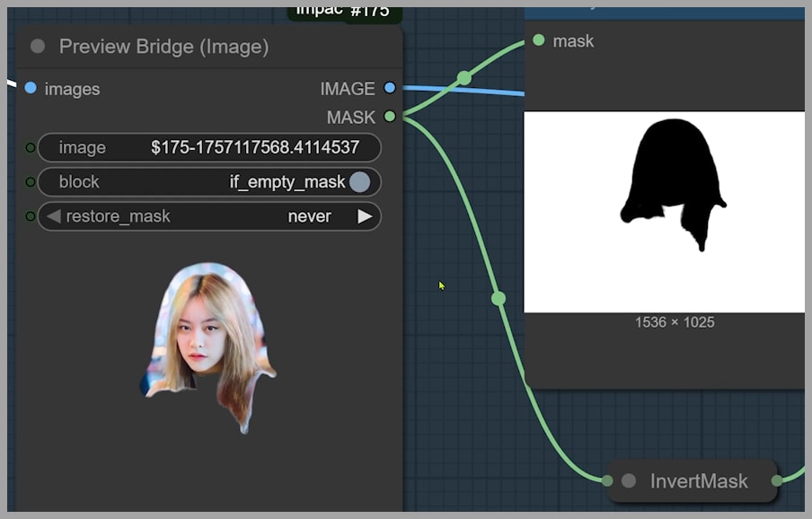Click the reroute dot on upper green link
This screenshot has height=519, width=812.
463,78
